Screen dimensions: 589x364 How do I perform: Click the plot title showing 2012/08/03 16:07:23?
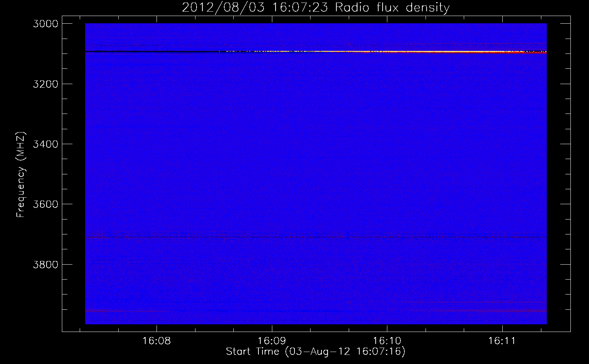point(316,7)
